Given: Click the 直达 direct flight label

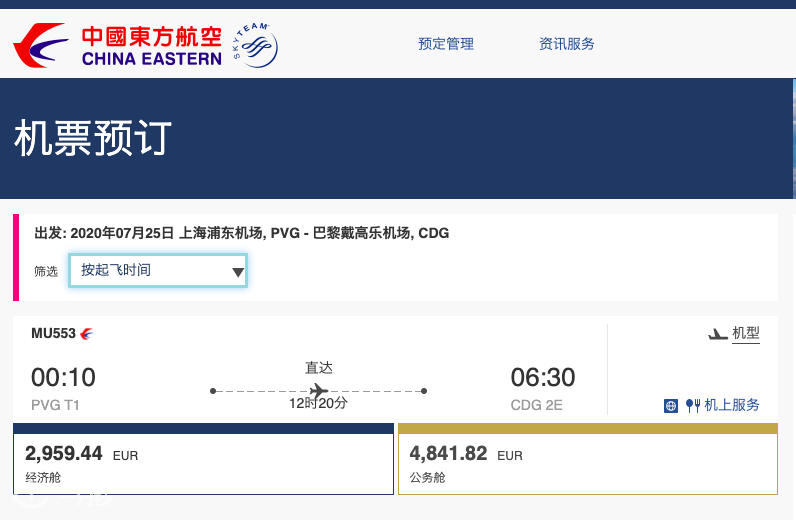Looking at the screenshot, I should click(x=319, y=368).
